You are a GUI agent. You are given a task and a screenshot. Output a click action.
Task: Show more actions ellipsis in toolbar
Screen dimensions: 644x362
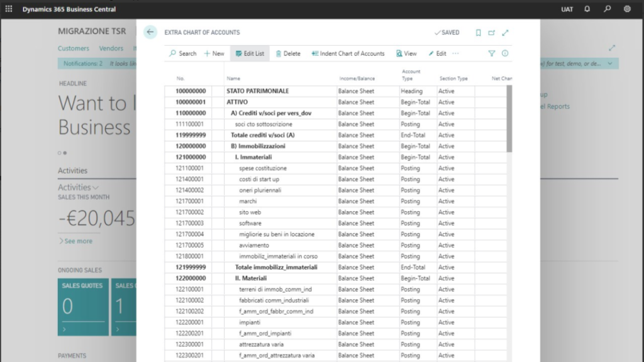pos(456,53)
